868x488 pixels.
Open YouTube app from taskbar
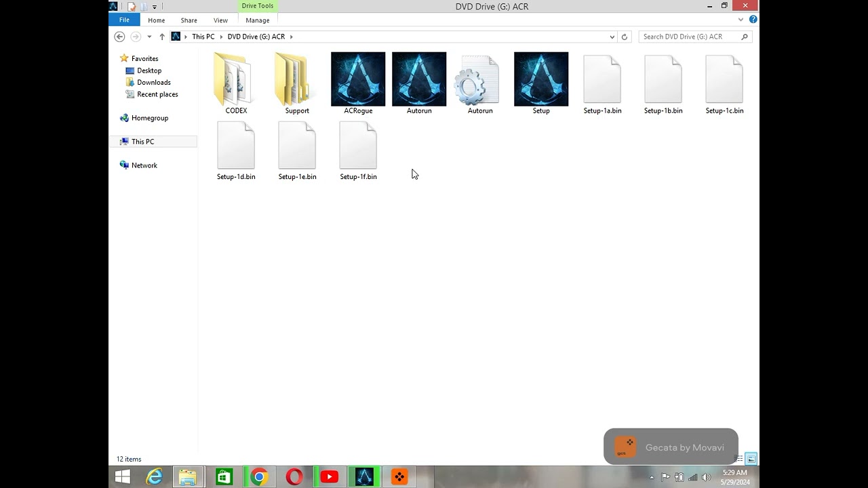(329, 477)
